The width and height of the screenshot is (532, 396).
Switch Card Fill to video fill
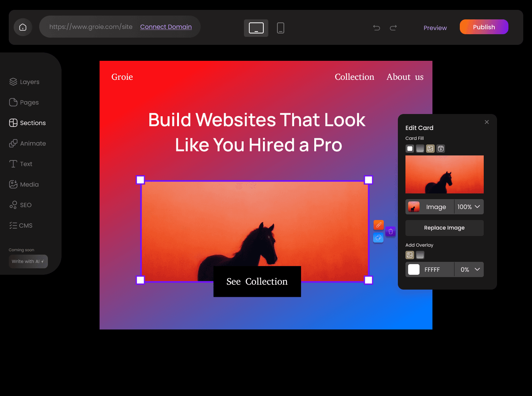(x=440, y=149)
